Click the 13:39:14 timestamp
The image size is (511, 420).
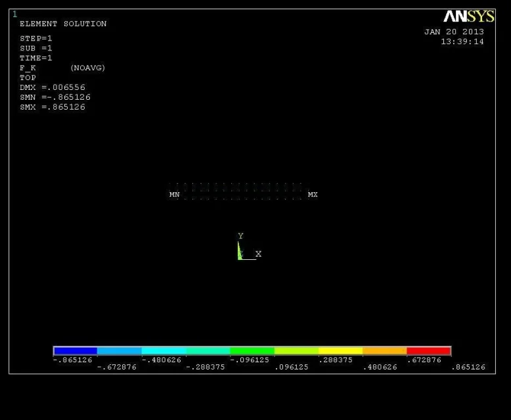462,41
